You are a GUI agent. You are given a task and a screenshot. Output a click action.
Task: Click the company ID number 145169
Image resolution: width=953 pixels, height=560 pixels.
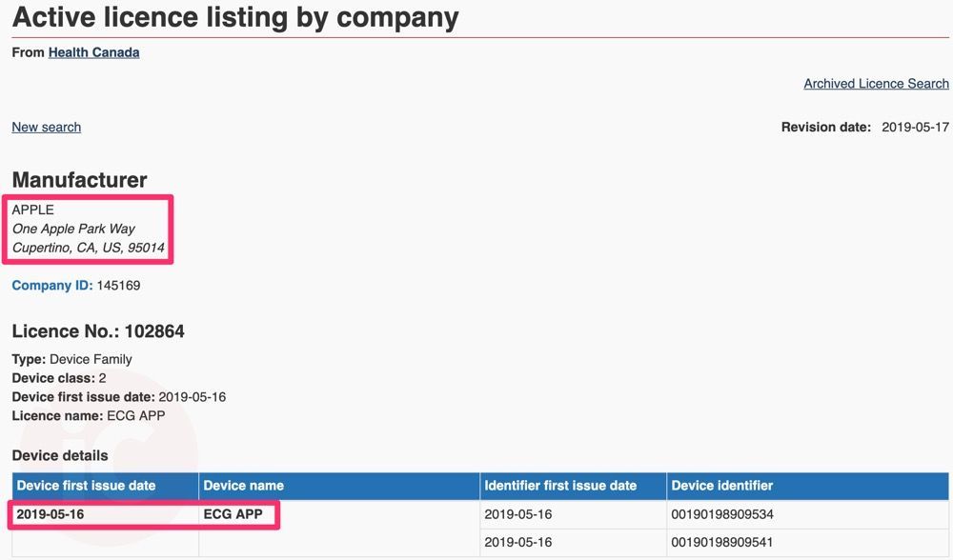[119, 285]
